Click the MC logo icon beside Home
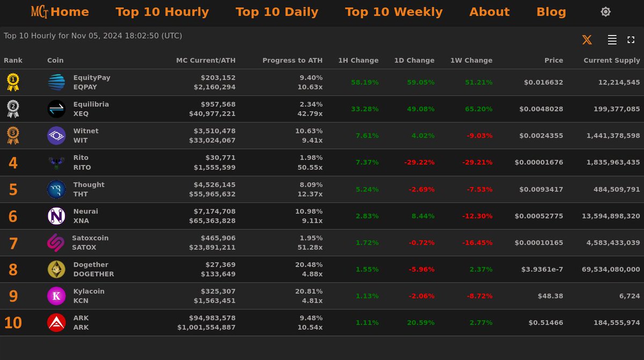This screenshot has height=360, width=644. coord(39,12)
